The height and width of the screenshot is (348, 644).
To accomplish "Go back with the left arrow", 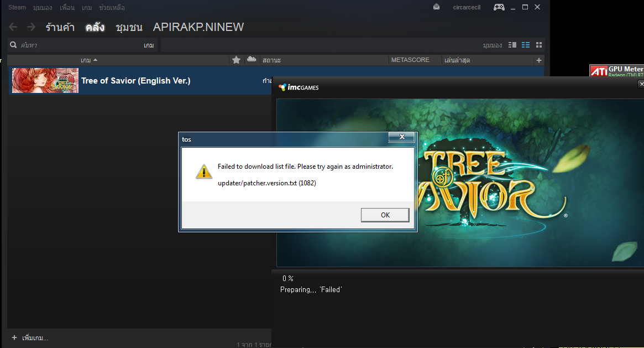I will coord(13,27).
